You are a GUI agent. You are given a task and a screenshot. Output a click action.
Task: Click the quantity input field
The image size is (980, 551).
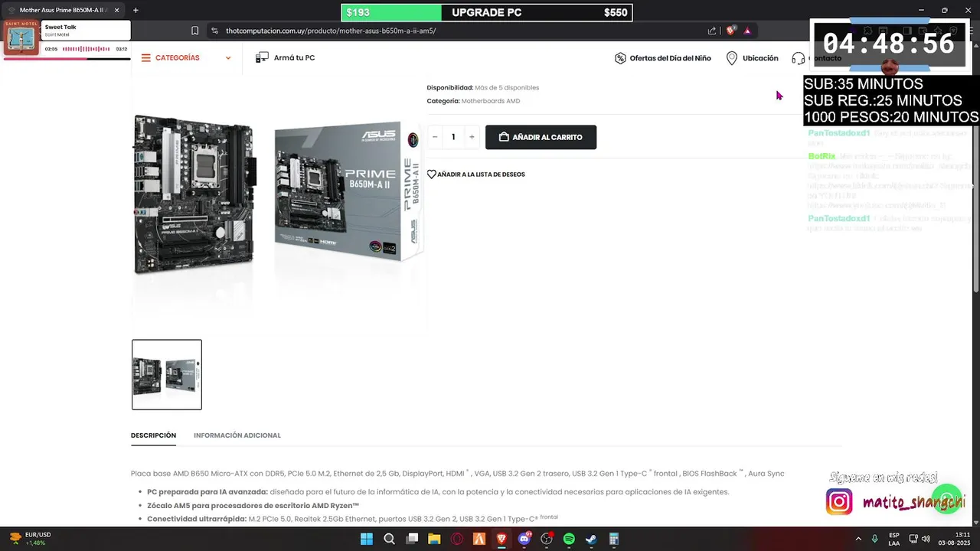pos(453,137)
